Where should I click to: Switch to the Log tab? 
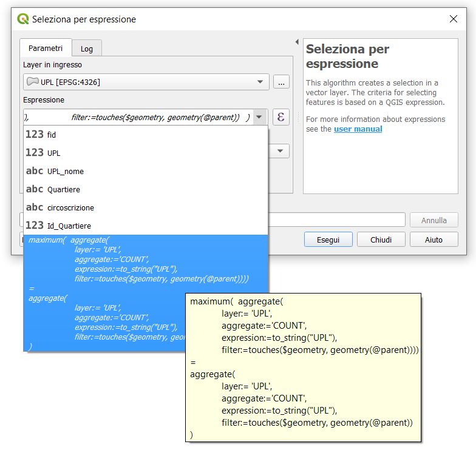click(86, 49)
